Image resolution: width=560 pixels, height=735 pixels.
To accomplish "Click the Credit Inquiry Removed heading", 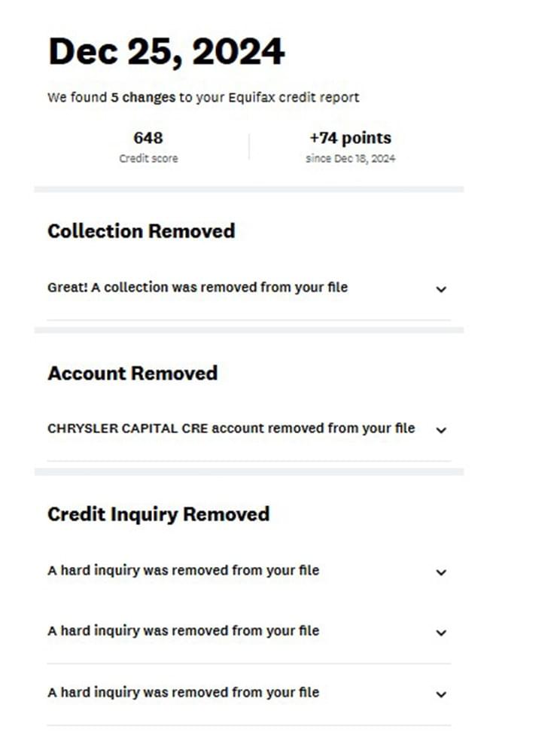I will pyautogui.click(x=158, y=514).
